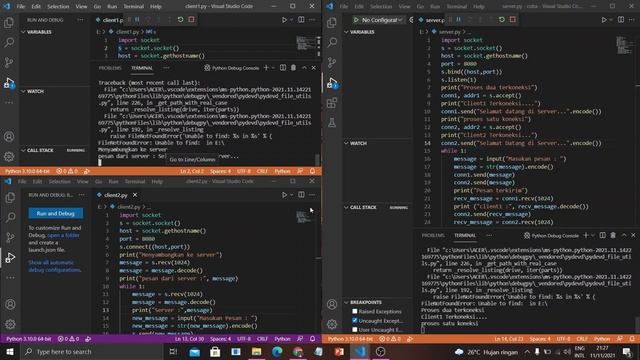This screenshot has height=360, width=640.
Task: Click Python 3.10.0 64-bit in client2.py status bar
Action: point(28,339)
